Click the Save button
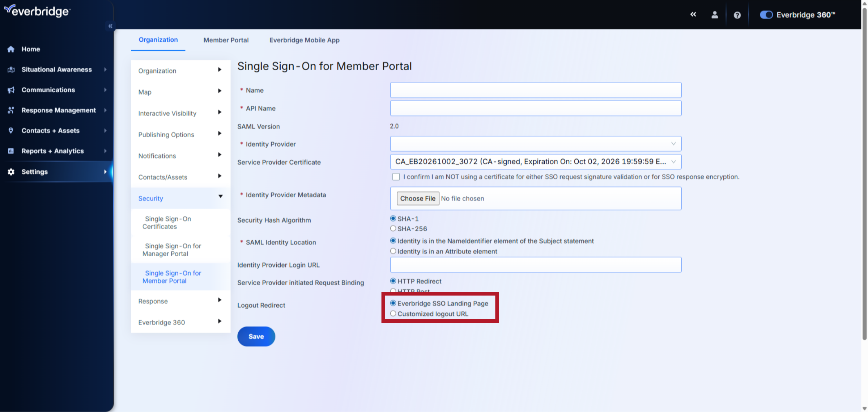868x412 pixels. pos(256,336)
